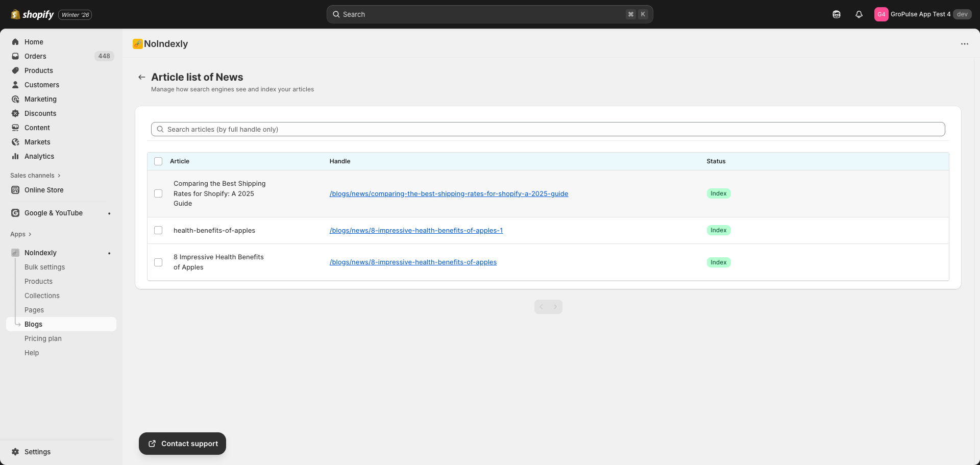Screen dimensions: 980x465
Task: Click the Discounts icon in sidebar
Action: click(15, 113)
